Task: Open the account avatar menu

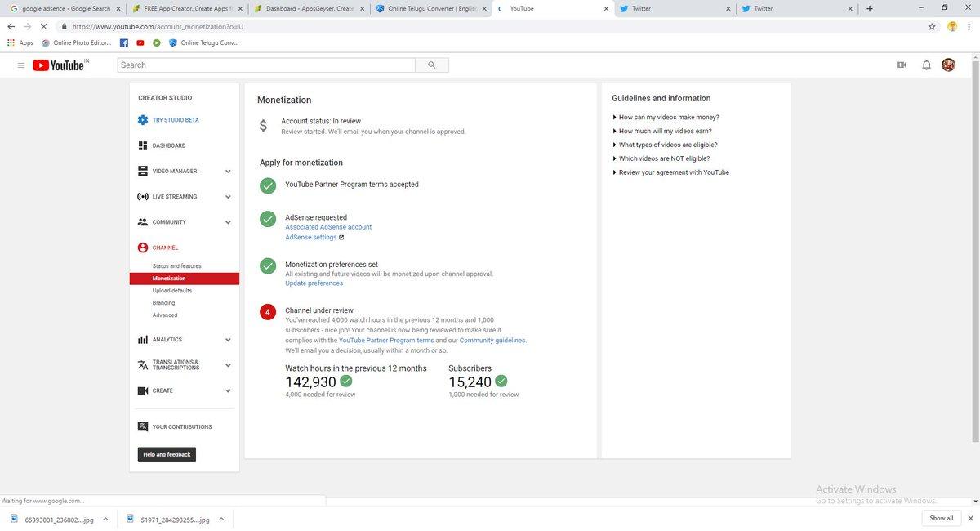Action: [x=948, y=65]
